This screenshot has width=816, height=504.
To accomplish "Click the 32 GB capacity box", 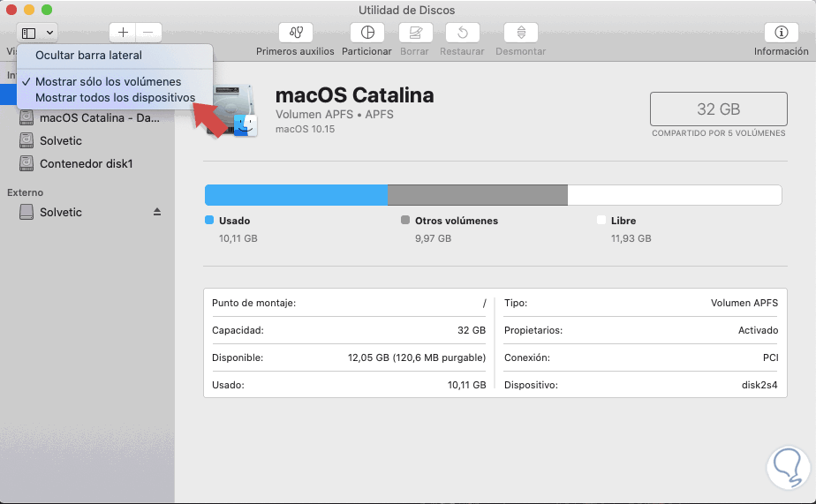I will 718,109.
